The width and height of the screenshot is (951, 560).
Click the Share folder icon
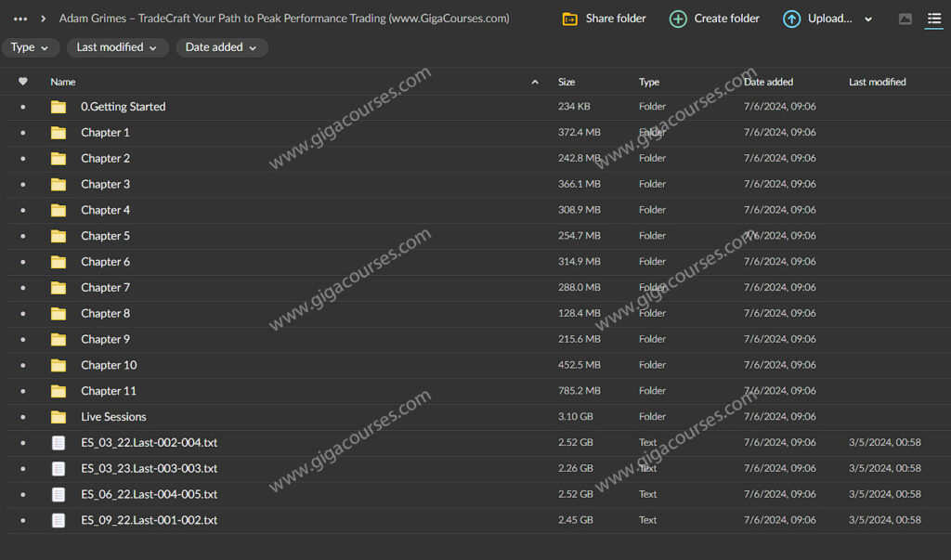point(570,19)
